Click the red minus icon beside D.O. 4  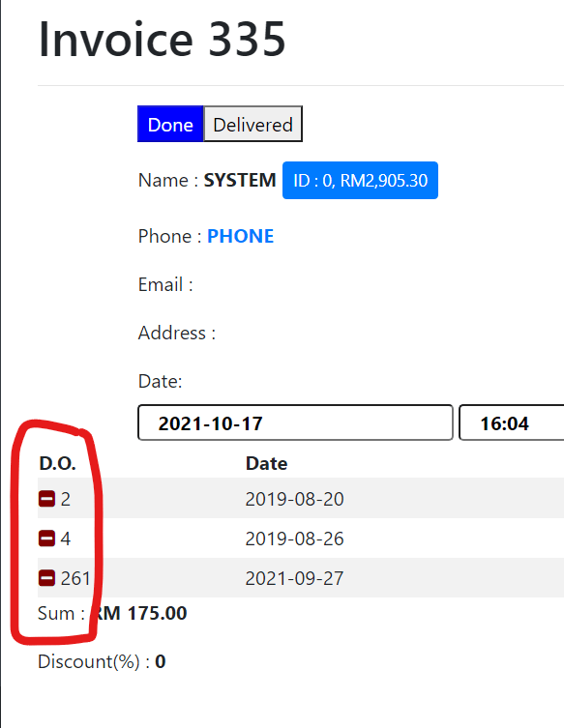[46, 539]
